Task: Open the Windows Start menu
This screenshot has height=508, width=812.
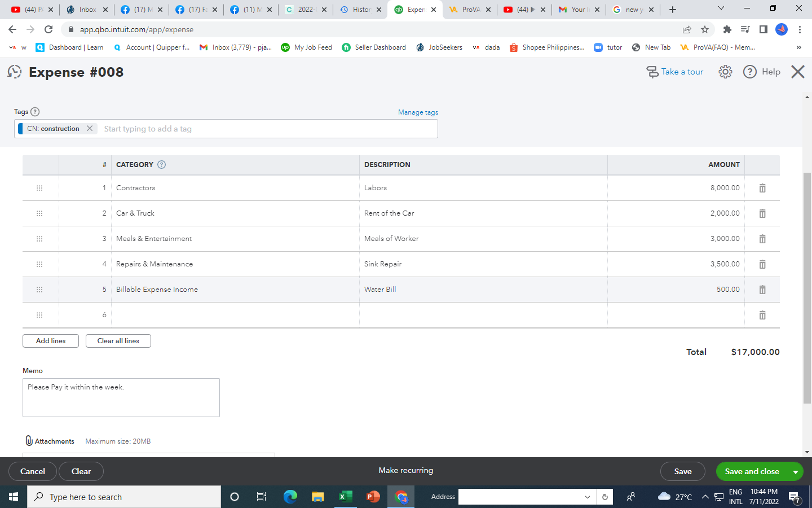Action: [x=14, y=497]
